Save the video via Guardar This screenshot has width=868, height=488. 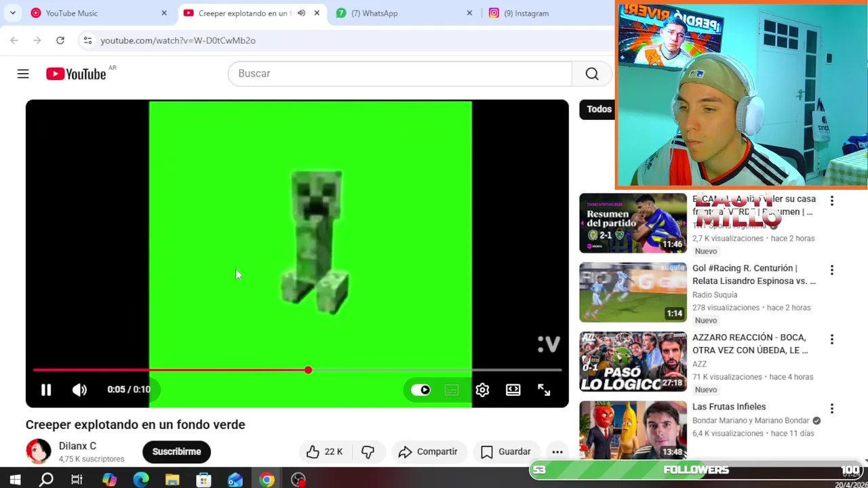pos(506,451)
